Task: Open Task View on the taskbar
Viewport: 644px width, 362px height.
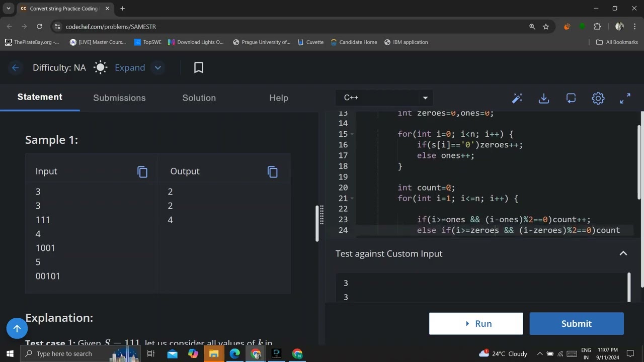Action: (x=150, y=353)
